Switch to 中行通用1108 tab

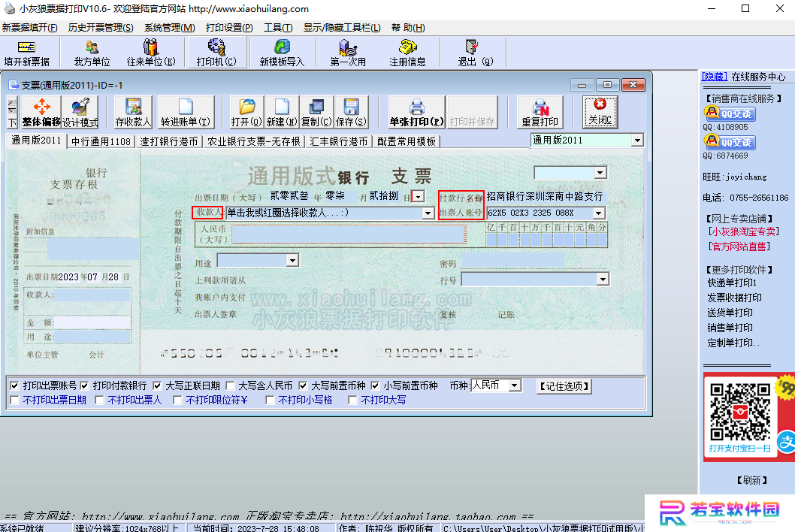(101, 141)
